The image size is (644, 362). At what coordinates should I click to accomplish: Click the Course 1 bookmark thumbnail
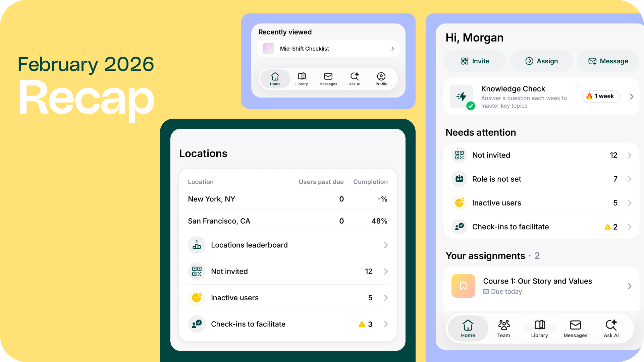tap(463, 286)
